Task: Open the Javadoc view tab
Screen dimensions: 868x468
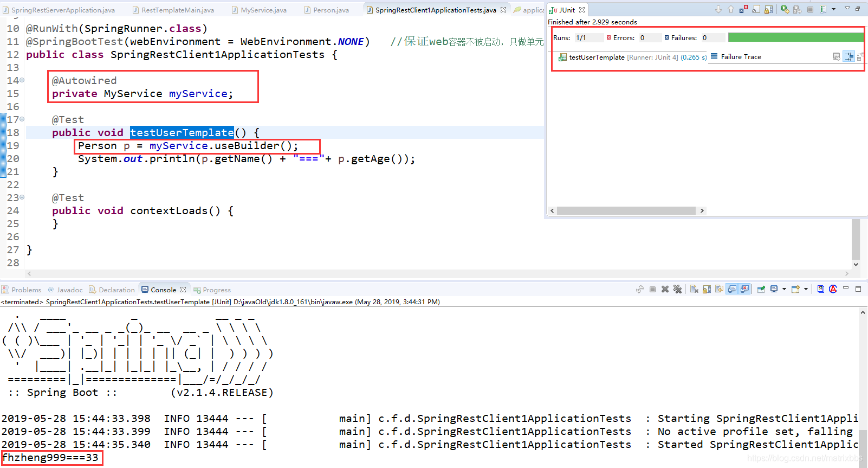Action: click(65, 290)
